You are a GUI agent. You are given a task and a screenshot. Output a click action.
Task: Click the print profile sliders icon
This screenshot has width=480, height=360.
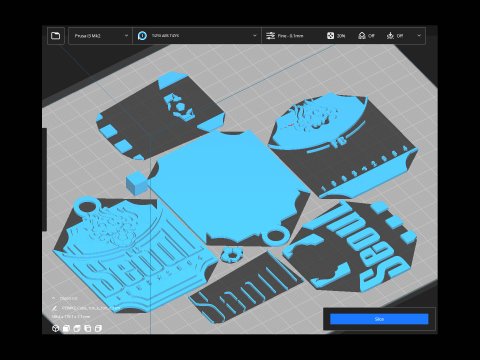point(270,36)
